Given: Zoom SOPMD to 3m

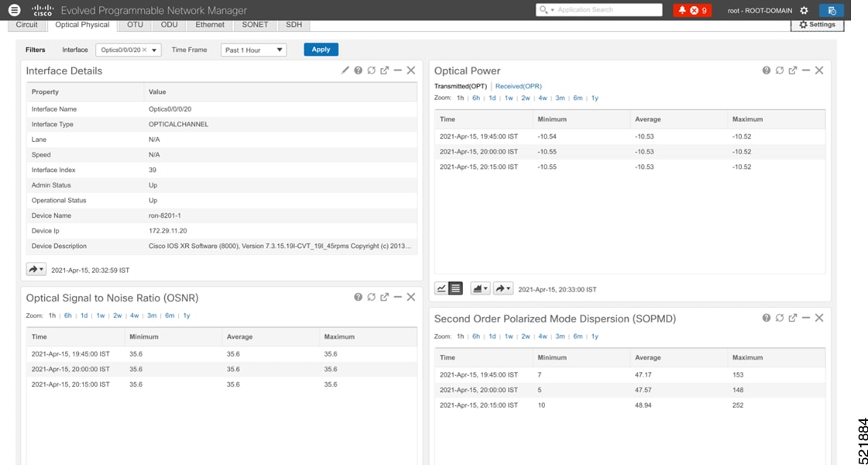Looking at the screenshot, I should (561, 336).
